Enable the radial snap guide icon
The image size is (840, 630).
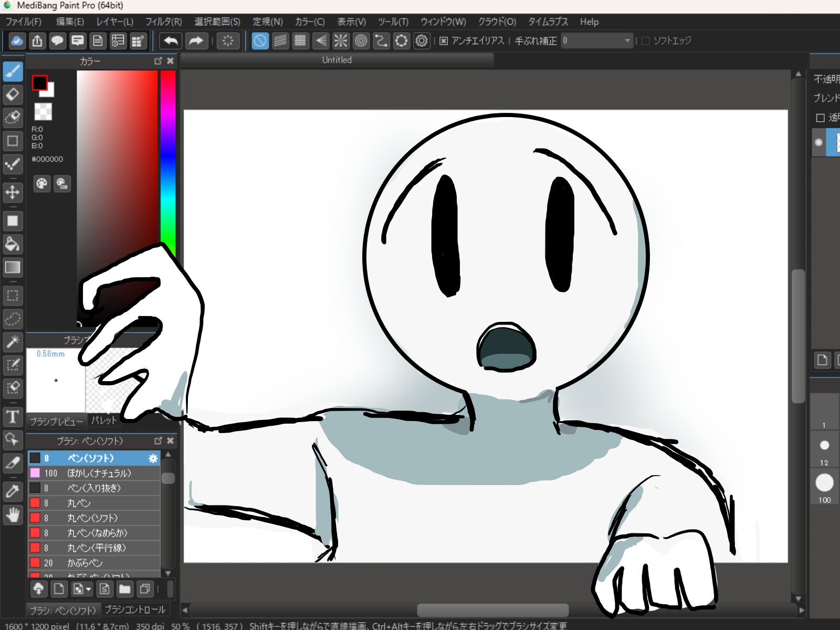341,41
